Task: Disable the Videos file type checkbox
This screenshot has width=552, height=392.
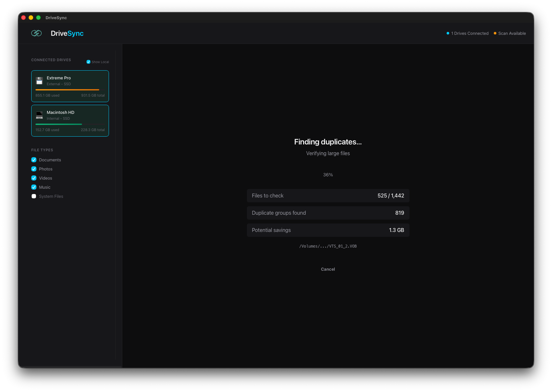Action: (x=34, y=178)
